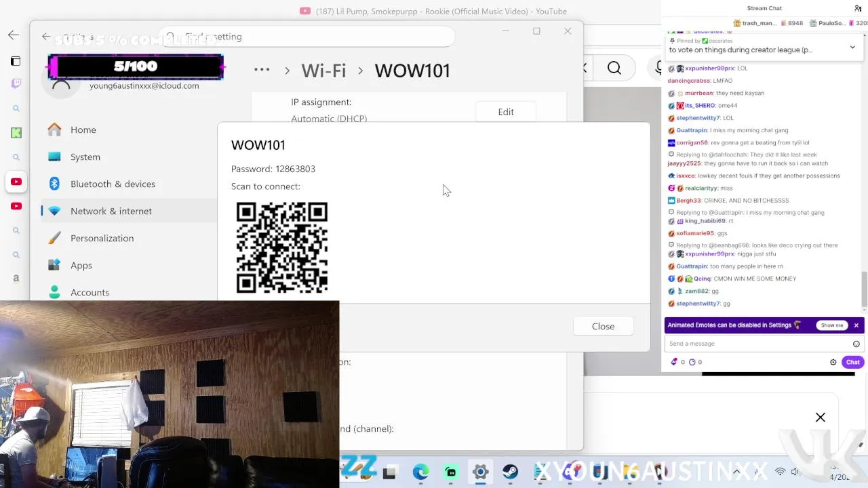Click young6austinxxx@icloud.com account email

tap(144, 86)
